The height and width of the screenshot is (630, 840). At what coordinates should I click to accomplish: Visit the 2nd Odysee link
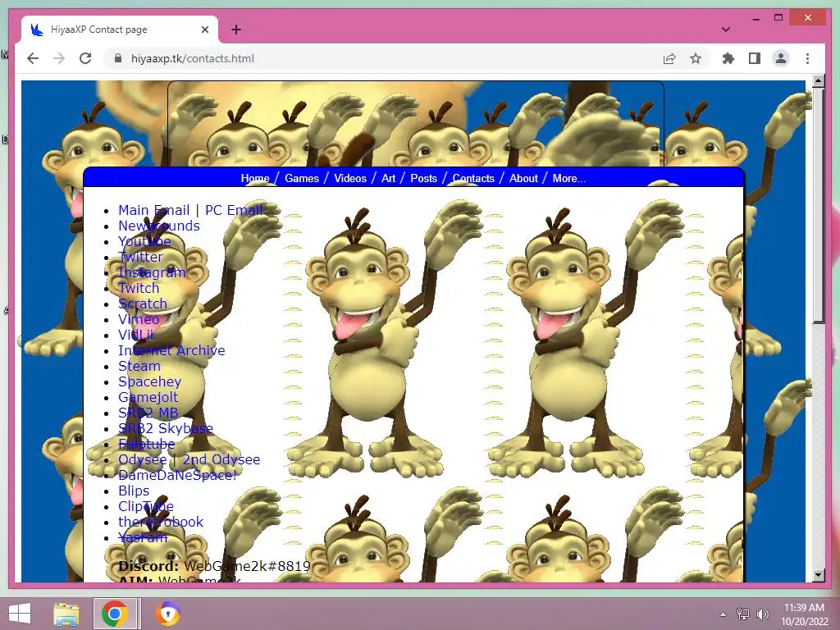point(221,459)
